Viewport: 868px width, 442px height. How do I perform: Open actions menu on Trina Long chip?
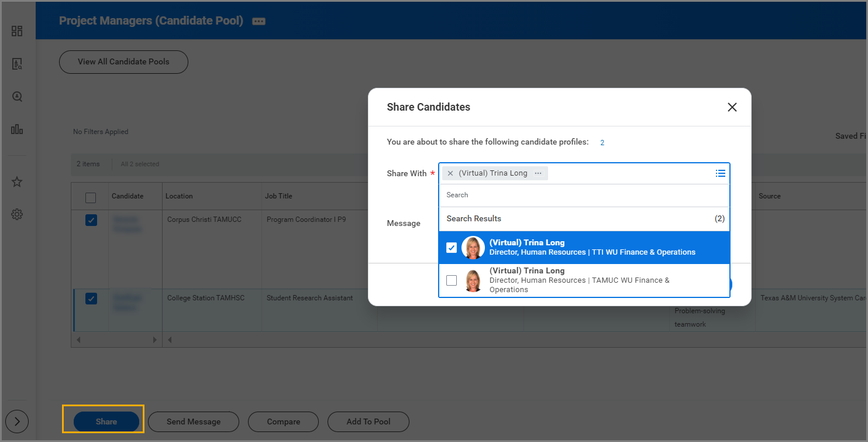point(538,173)
